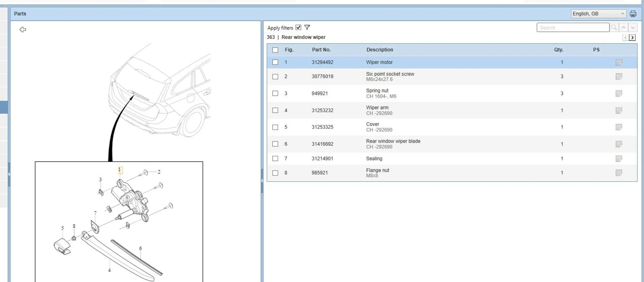
Task: Sort by Part No. column header
Action: click(321, 50)
